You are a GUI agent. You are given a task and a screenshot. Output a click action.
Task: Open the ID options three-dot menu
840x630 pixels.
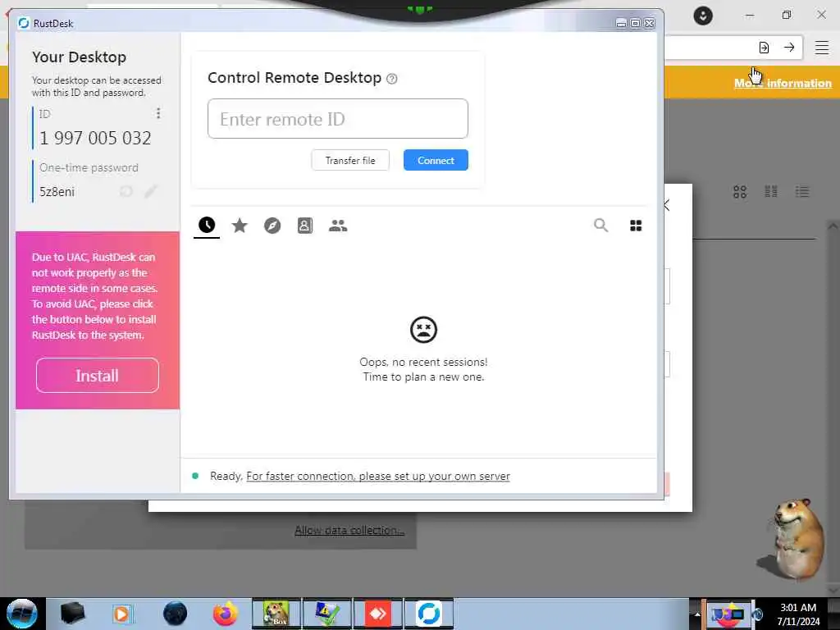(x=158, y=113)
